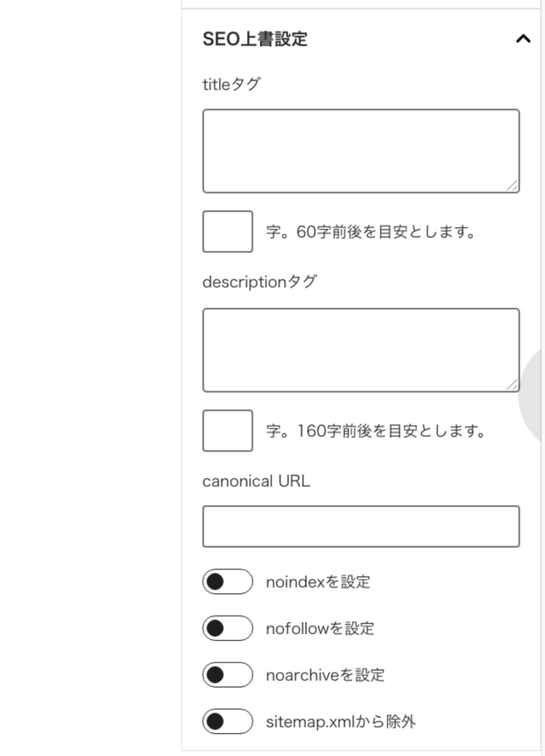Click the canonical URL field label

[x=256, y=481]
